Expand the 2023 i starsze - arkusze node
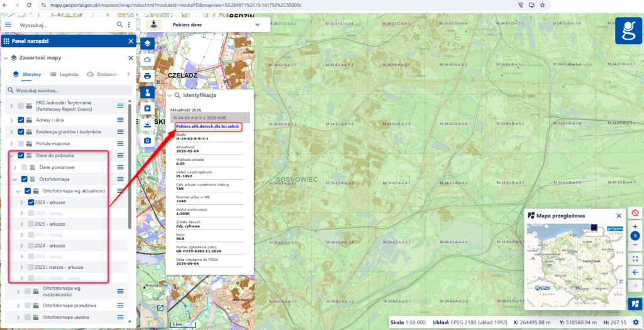 point(22,267)
